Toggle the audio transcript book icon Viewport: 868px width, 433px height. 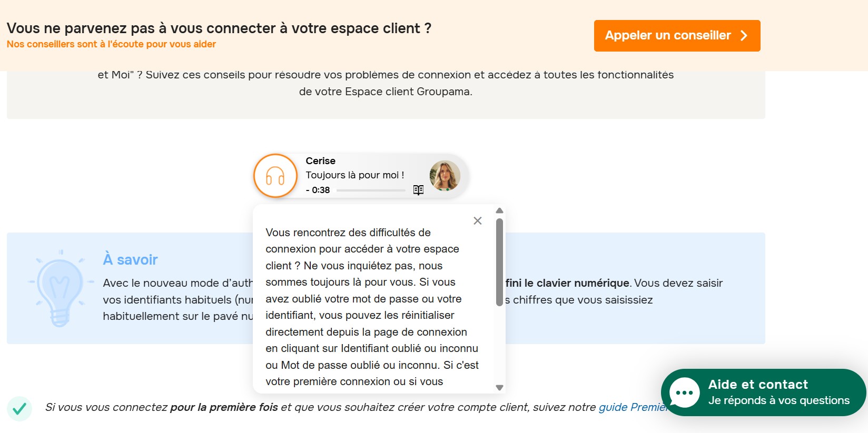[x=418, y=190]
